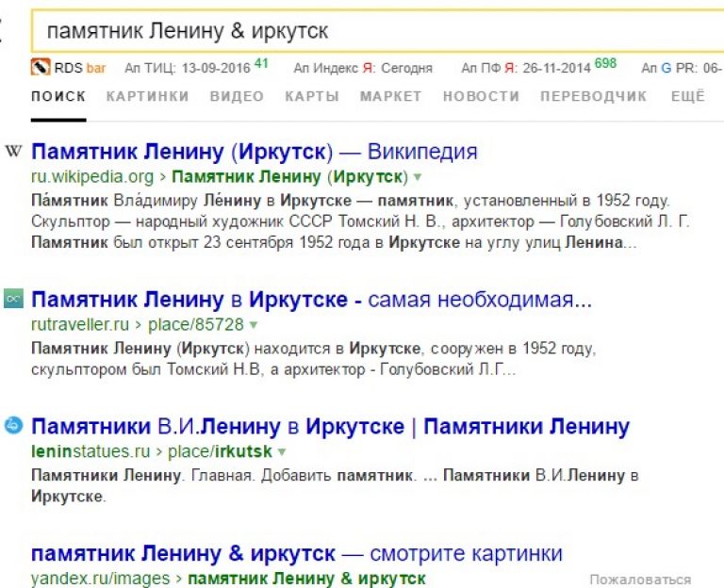Click the rutraveller favicon beside second result

click(x=13, y=299)
